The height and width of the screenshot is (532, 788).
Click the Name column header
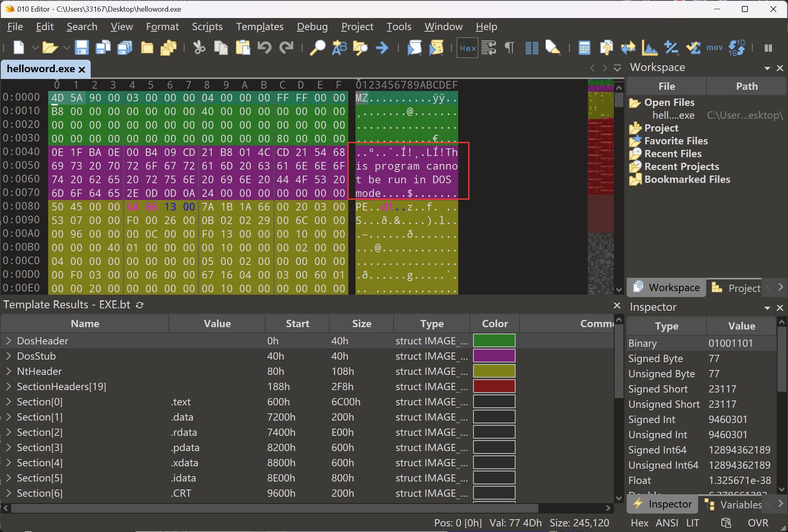85,324
